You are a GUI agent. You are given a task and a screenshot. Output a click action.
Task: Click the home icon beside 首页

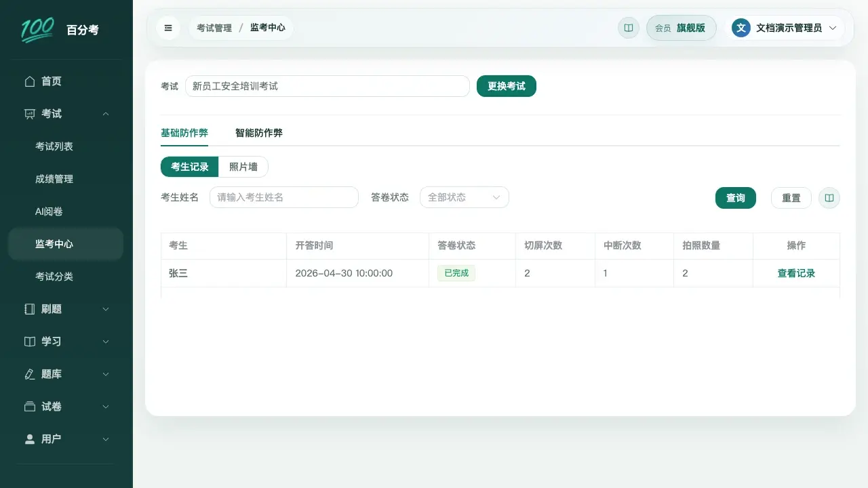pos(29,81)
